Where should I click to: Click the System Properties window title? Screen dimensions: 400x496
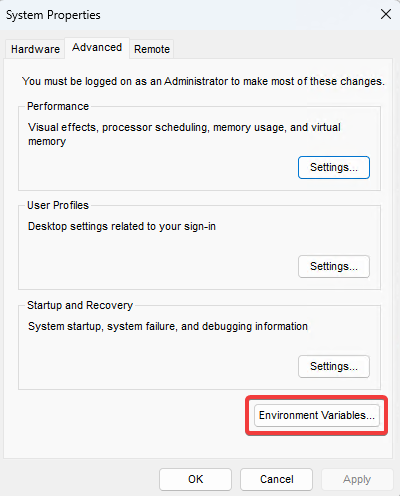click(53, 15)
